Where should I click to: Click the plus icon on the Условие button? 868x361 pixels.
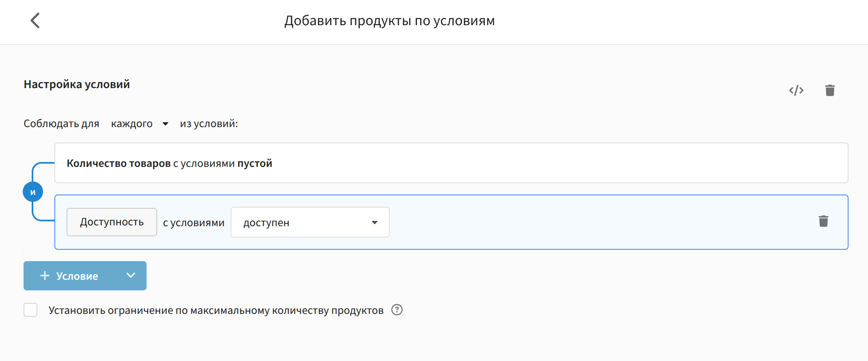click(45, 276)
